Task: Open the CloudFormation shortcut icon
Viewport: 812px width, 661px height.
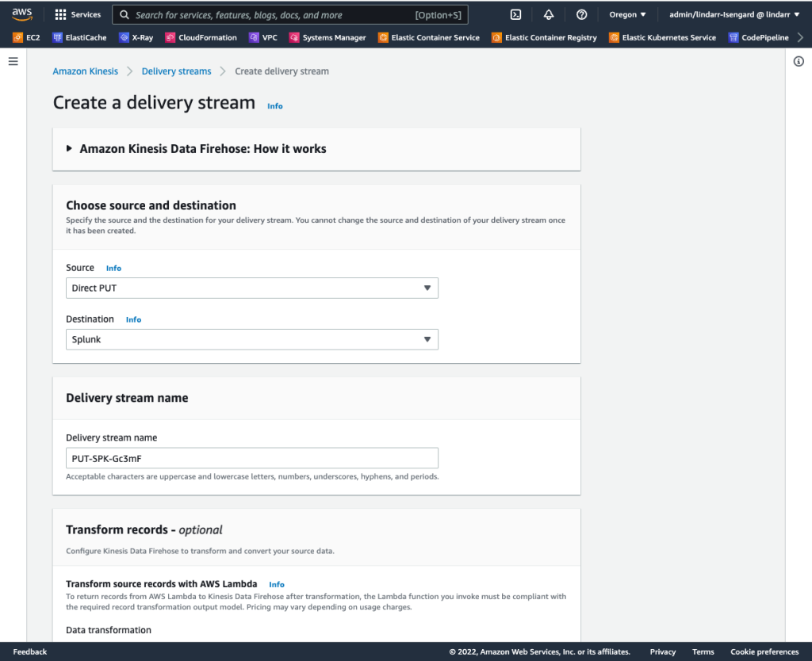Action: [x=170, y=37]
